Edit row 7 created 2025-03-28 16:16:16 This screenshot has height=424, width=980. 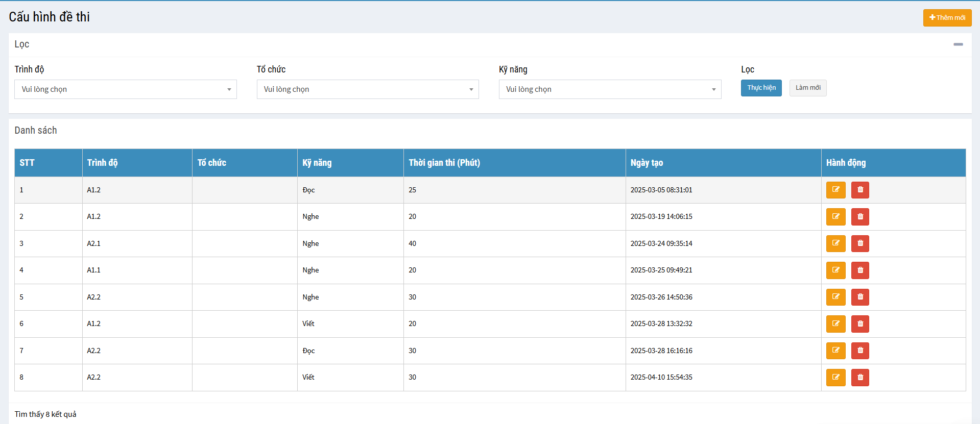tap(835, 351)
